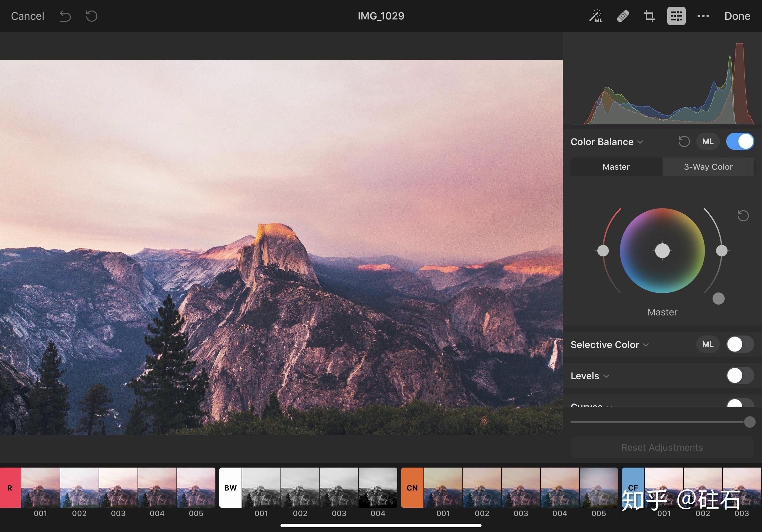The width and height of the screenshot is (762, 532).
Task: Select the Master tab
Action: click(x=616, y=167)
